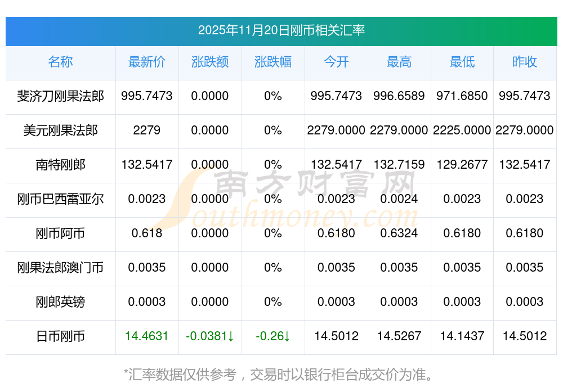Viewport: 563px width, 392px height.
Task: Open the 斐济刀刚果法郎 row name
Action: 60,96
